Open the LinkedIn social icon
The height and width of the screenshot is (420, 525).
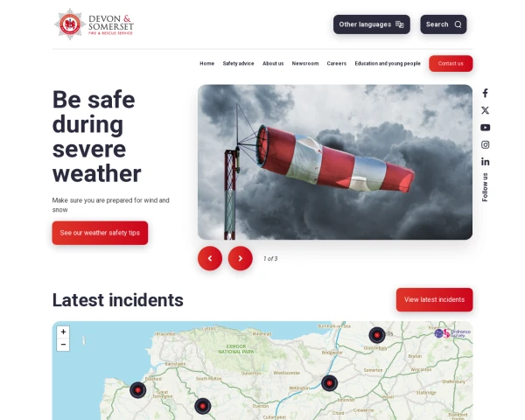485,162
